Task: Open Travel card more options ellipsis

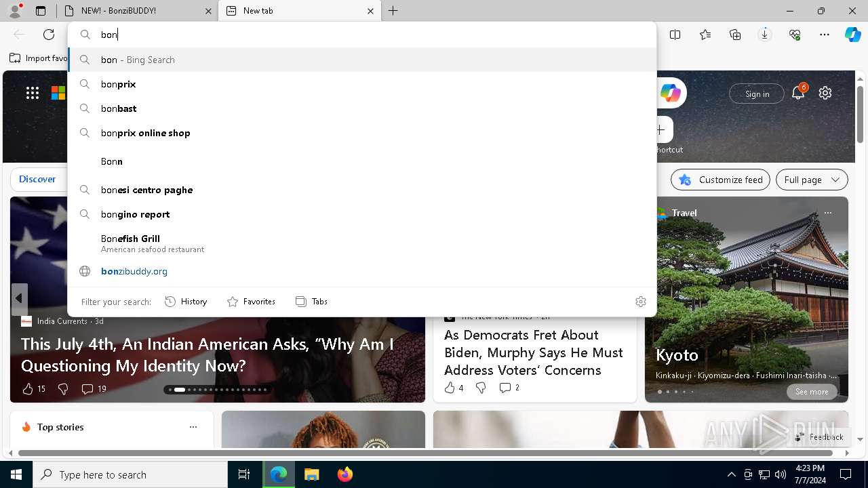Action: 828,213
